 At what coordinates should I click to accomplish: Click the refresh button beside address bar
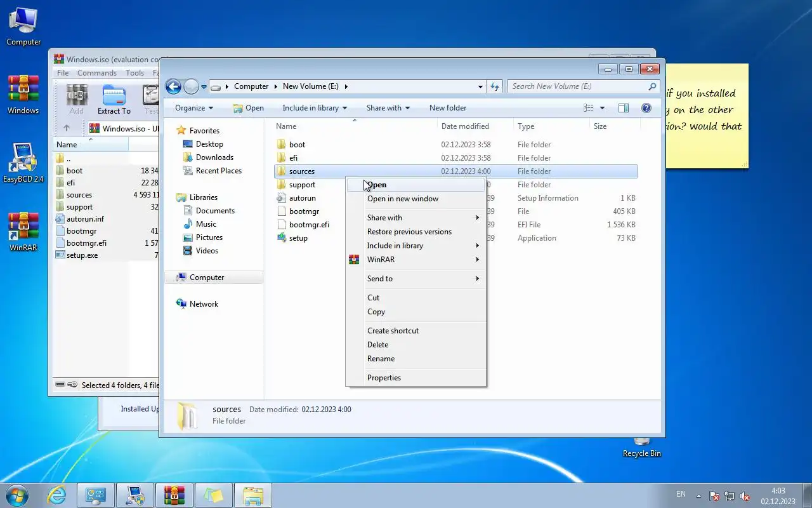[495, 86]
